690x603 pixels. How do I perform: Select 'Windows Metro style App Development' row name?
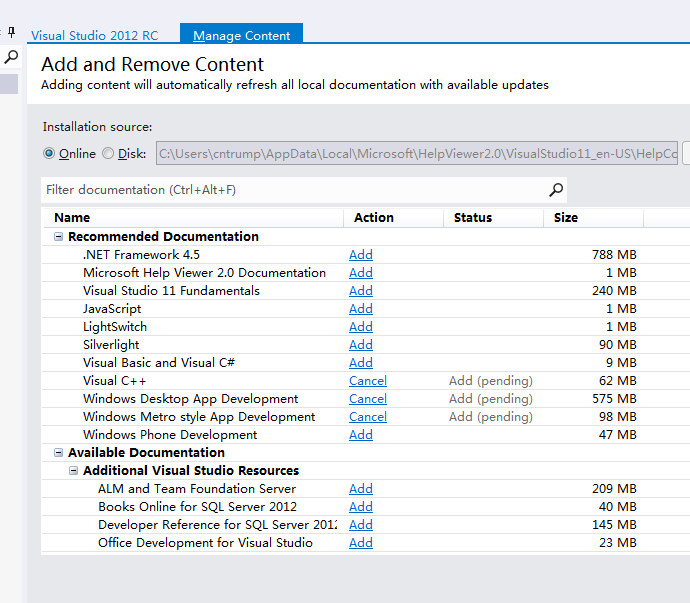point(199,417)
